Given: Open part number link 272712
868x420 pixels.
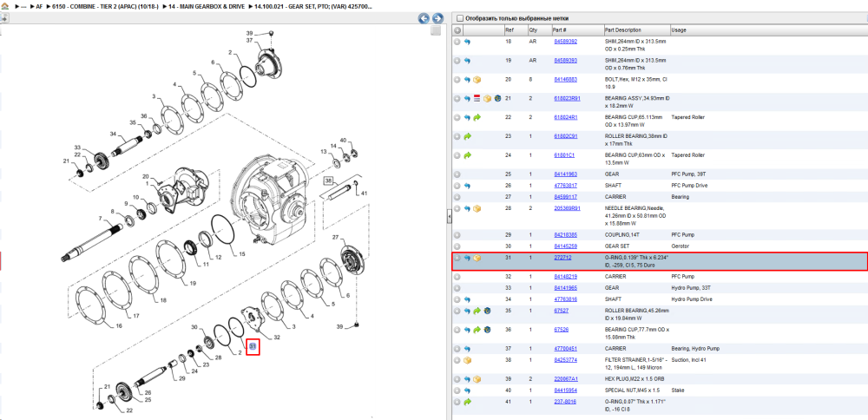Looking at the screenshot, I should click(x=563, y=258).
